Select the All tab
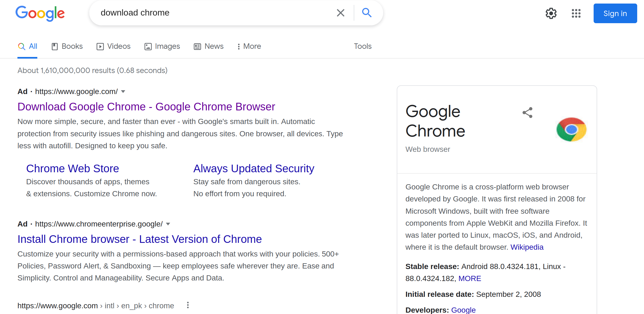Screen dimensions: 644x314 (28, 46)
